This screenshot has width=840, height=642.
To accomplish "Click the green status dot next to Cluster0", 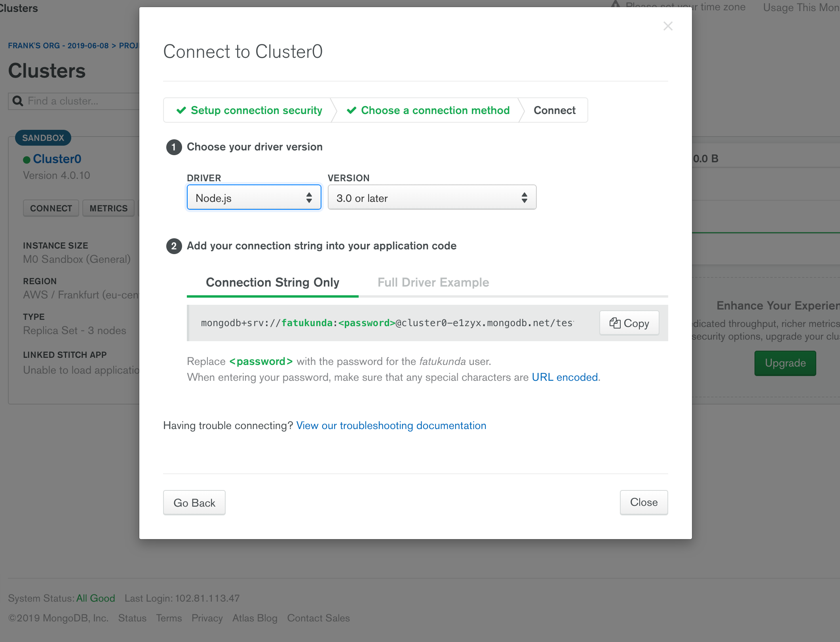I will 27,160.
